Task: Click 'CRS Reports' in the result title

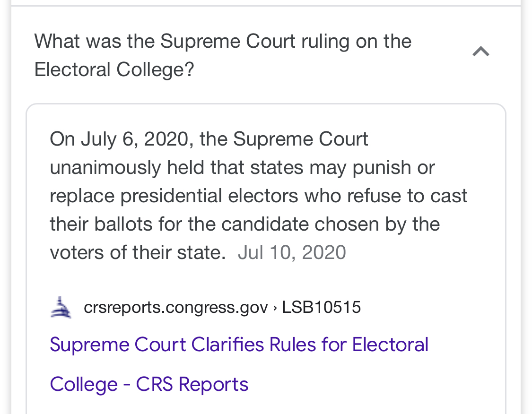Action: [192, 384]
